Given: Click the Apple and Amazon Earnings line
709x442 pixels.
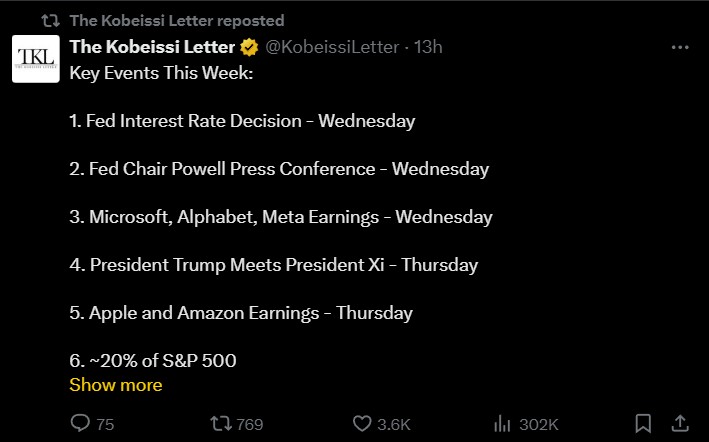Looking at the screenshot, I should point(241,313).
